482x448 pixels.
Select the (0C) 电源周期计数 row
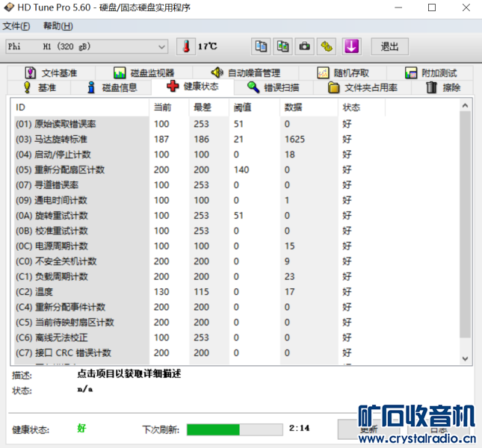coord(236,246)
